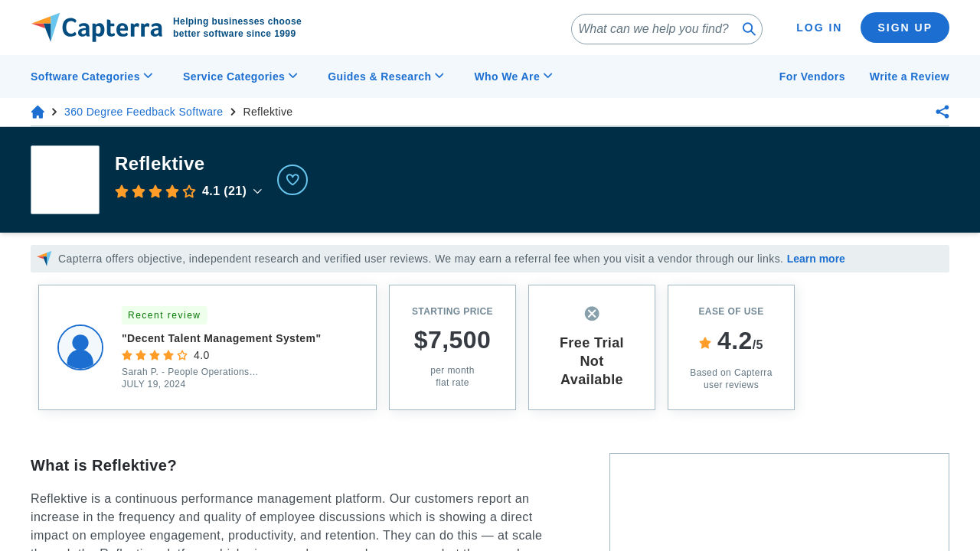Open the Guides & Research menu
980x551 pixels.
(385, 77)
